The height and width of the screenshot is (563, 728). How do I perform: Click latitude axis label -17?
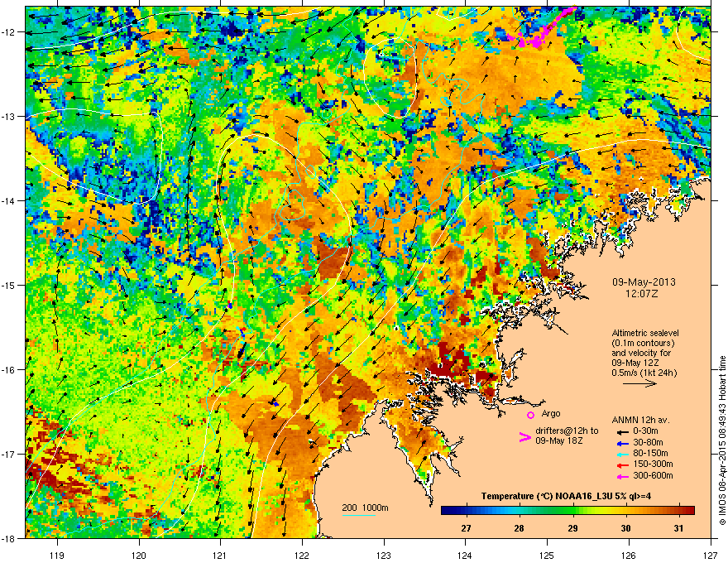point(9,454)
